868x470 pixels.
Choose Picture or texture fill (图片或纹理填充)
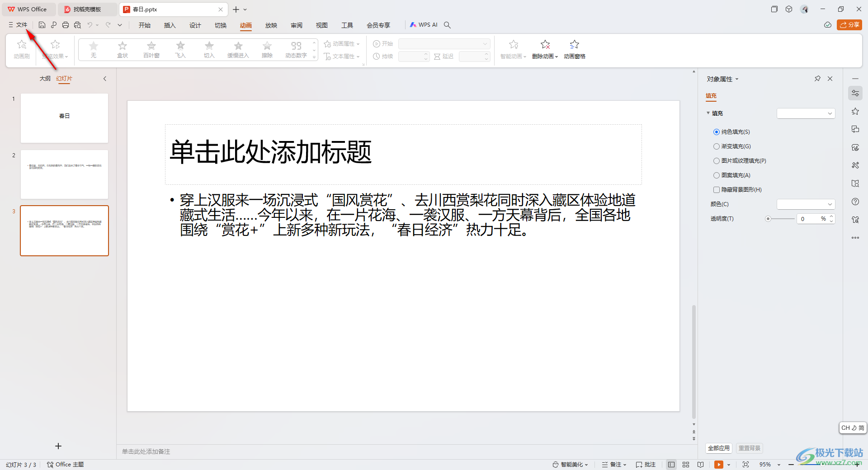[717, 161]
